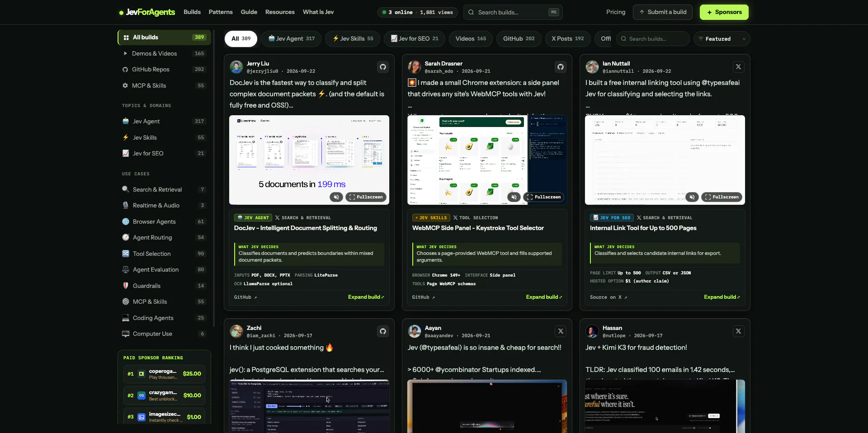868x433 pixels.
Task: Open the X icon on Hassan's card
Action: tap(738, 331)
